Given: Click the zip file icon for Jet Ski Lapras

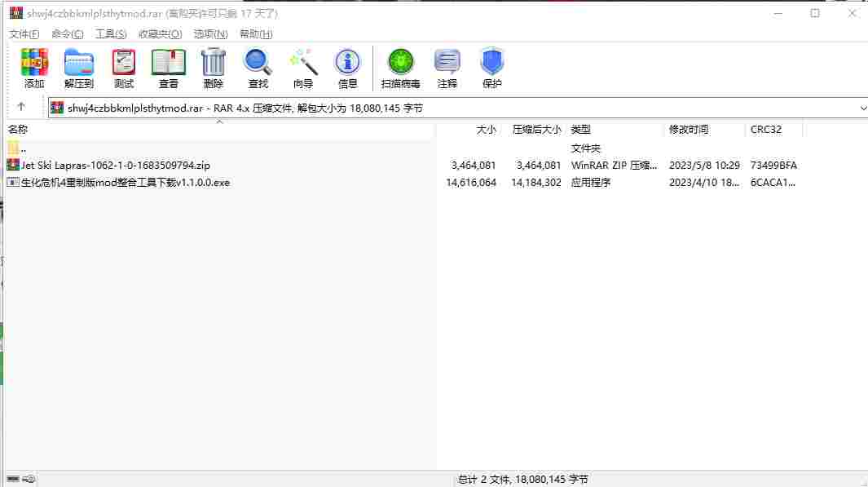Looking at the screenshot, I should pos(13,165).
